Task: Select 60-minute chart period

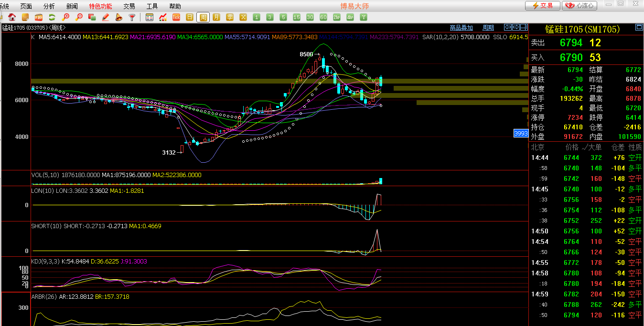Action: pos(323,17)
